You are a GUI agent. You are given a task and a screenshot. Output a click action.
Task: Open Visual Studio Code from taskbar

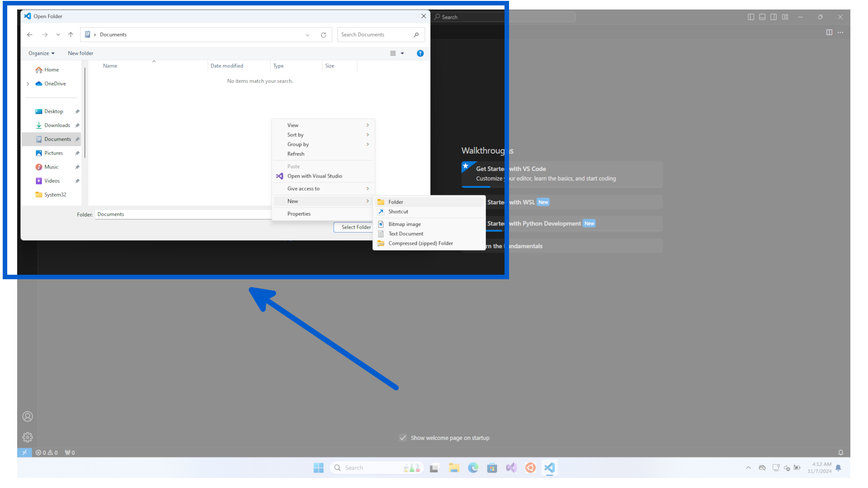pos(549,468)
